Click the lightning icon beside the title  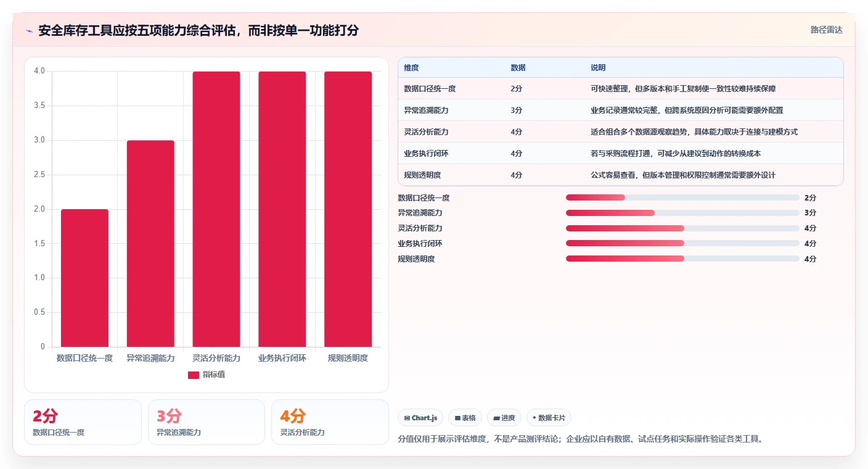[x=30, y=31]
